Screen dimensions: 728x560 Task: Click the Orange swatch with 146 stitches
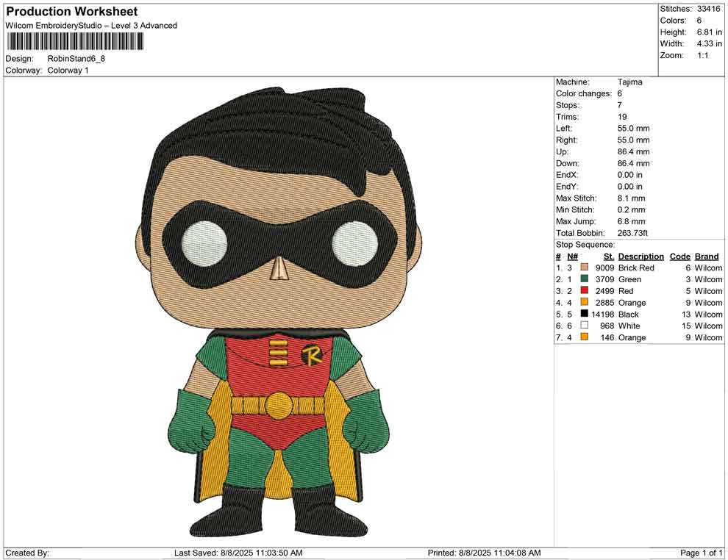[585, 337]
